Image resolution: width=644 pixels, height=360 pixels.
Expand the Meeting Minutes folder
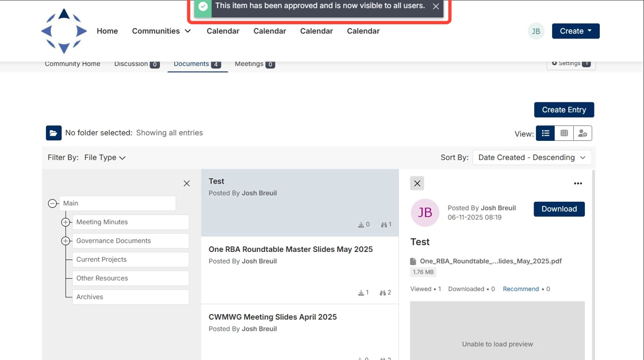pos(66,222)
